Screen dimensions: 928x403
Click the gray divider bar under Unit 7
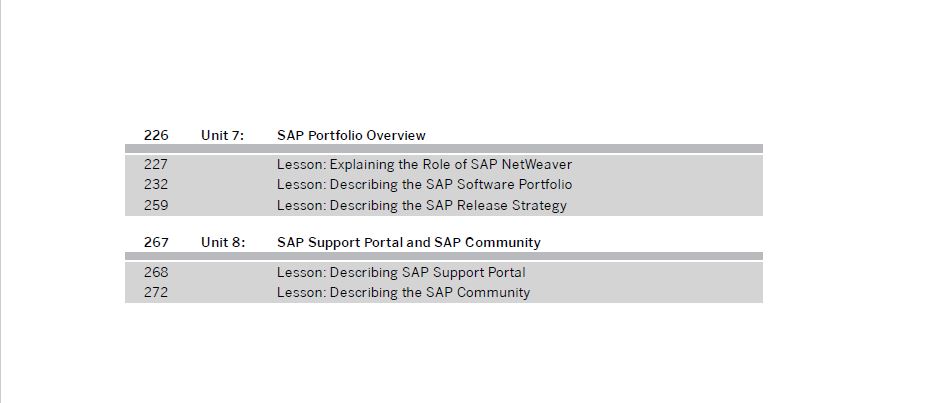point(443,148)
